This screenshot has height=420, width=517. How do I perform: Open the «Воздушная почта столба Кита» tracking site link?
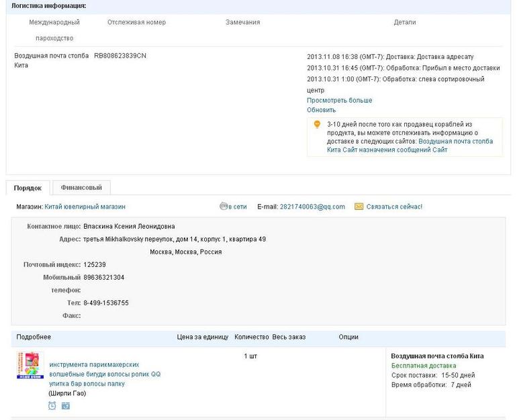(455, 142)
